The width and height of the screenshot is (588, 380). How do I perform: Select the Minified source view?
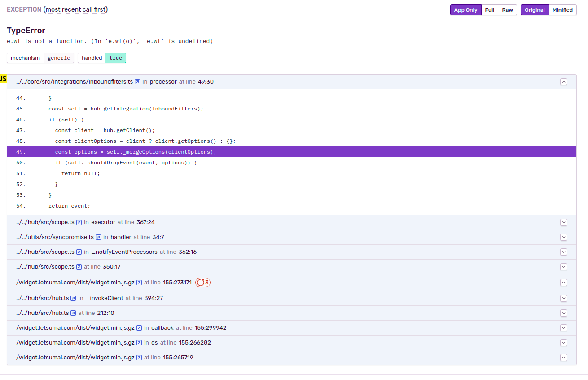[x=562, y=10]
